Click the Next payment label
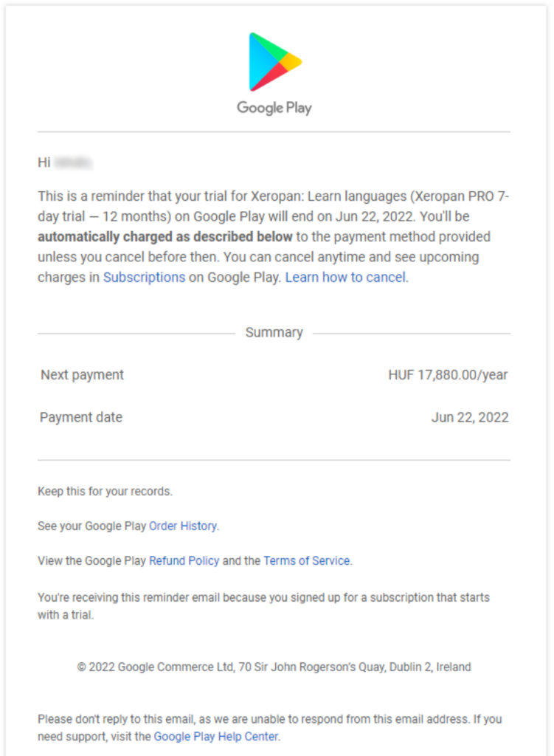This screenshot has height=756, width=554. coord(82,375)
